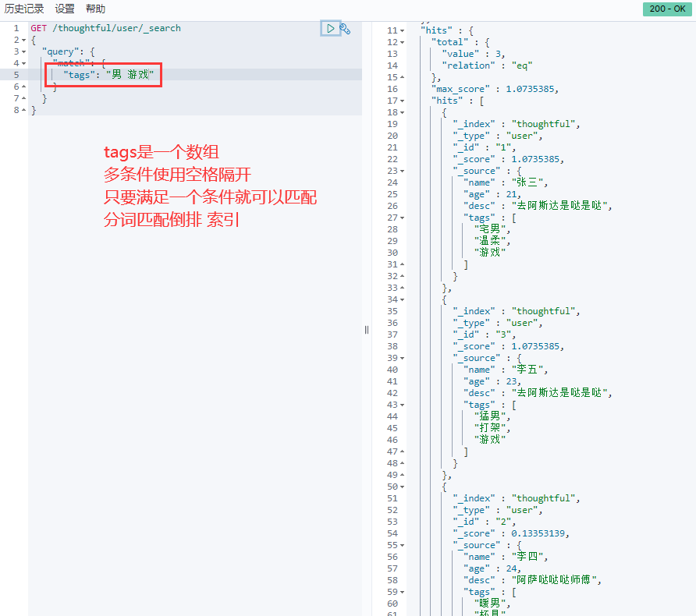Toggle fold arrow at request line 8

(24, 109)
